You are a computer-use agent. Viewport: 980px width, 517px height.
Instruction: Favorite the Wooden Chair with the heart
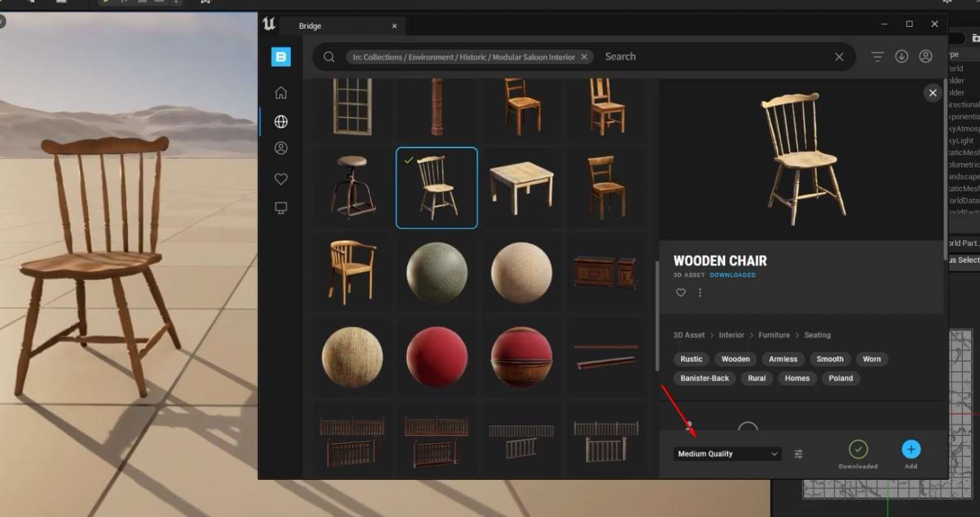click(x=681, y=292)
